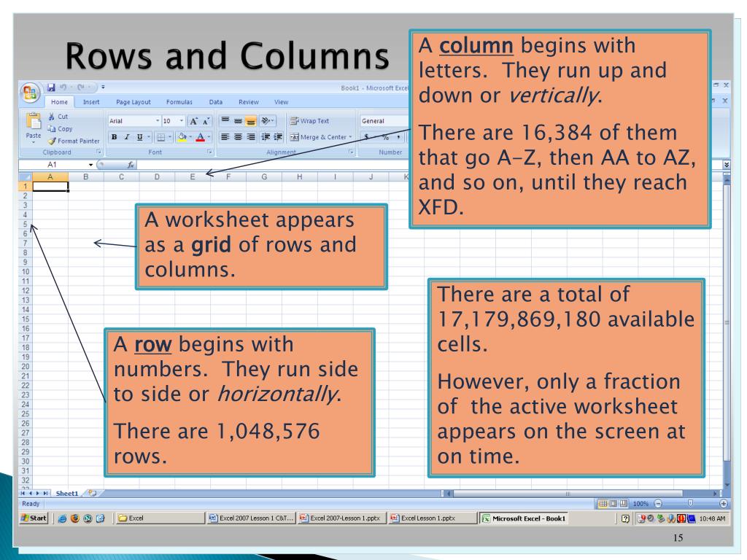Switch to Page Layout view in status bar

pos(613,503)
